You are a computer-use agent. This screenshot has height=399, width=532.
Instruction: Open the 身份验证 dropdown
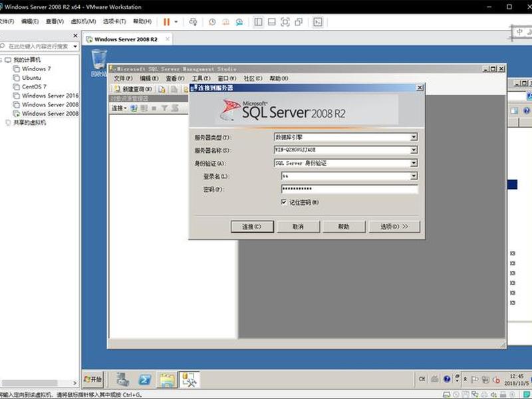tap(414, 163)
